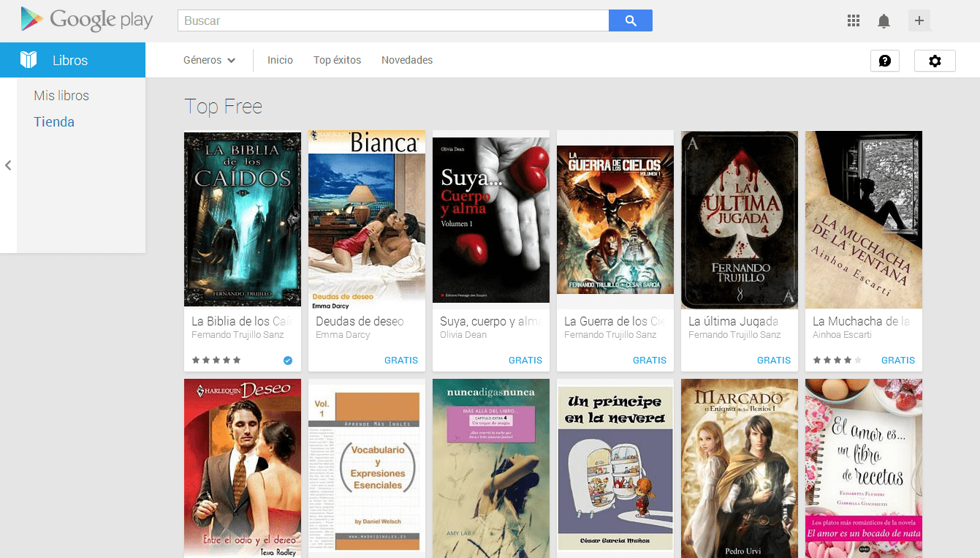980x558 pixels.
Task: Select Mis libros in sidebar
Action: click(x=61, y=96)
